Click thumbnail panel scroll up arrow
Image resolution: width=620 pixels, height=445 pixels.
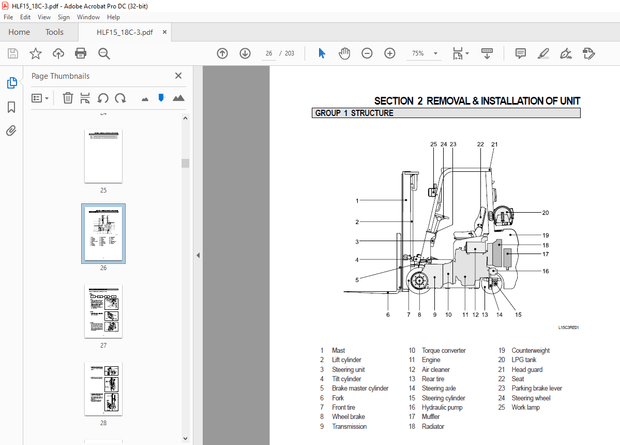tap(185, 118)
